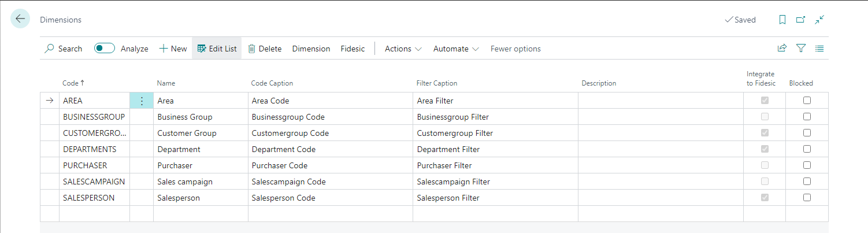Sort by the Code column header
This screenshot has height=233, width=868.
pyautogui.click(x=73, y=83)
